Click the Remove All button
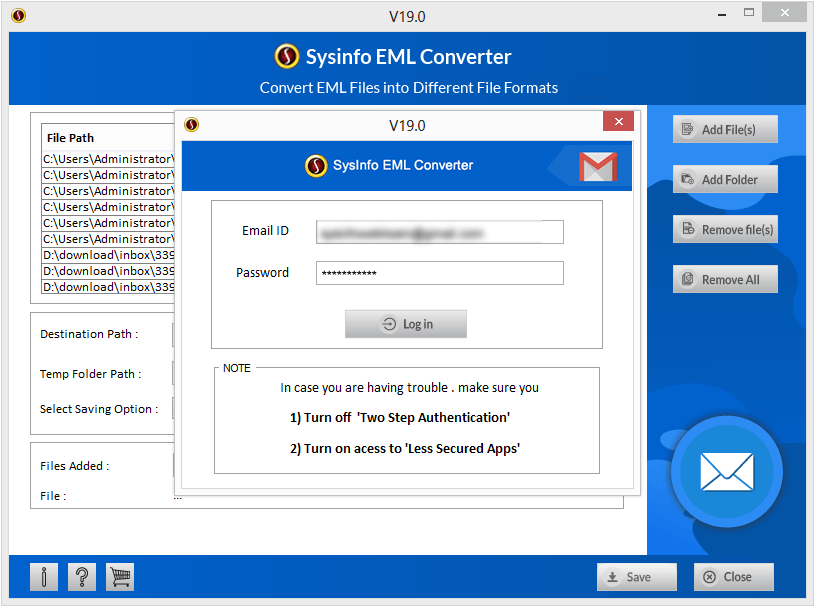The image size is (815, 607). tap(725, 280)
